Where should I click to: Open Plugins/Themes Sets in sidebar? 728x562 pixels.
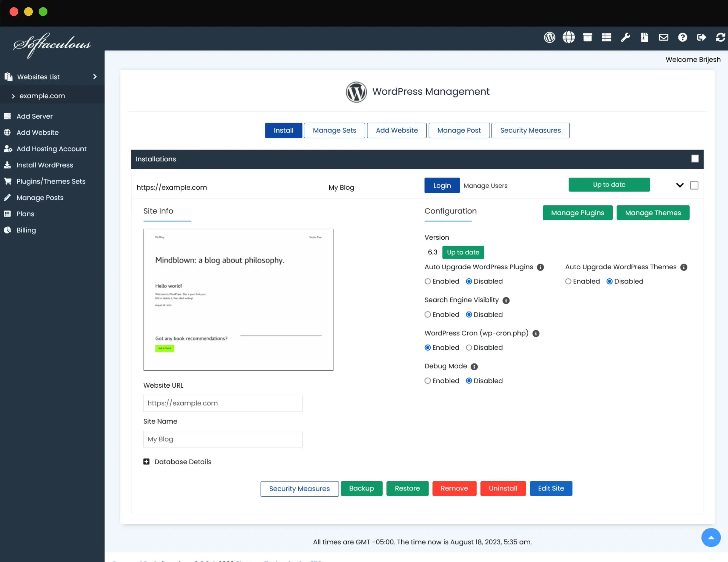click(51, 181)
